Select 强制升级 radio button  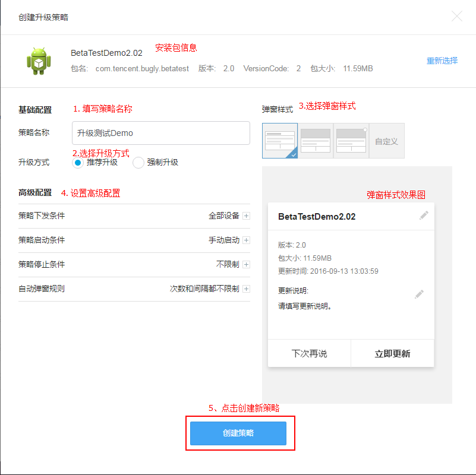pyautogui.click(x=138, y=163)
